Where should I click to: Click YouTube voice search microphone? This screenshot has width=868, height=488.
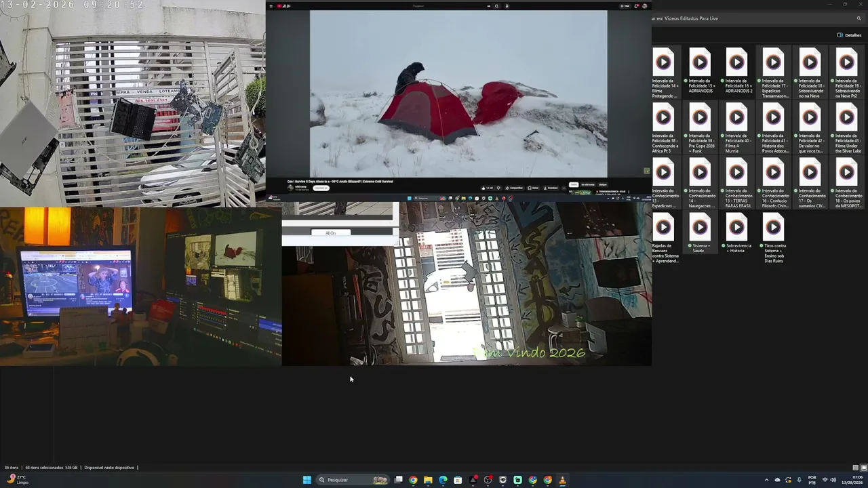tap(507, 6)
